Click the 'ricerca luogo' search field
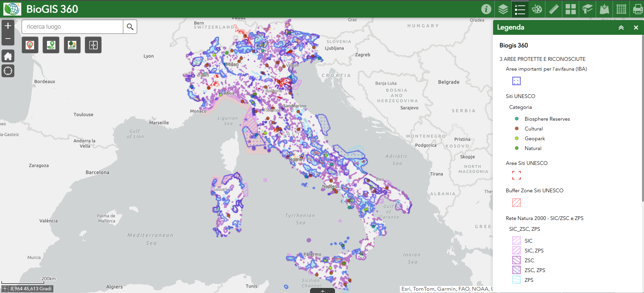 click(x=72, y=27)
